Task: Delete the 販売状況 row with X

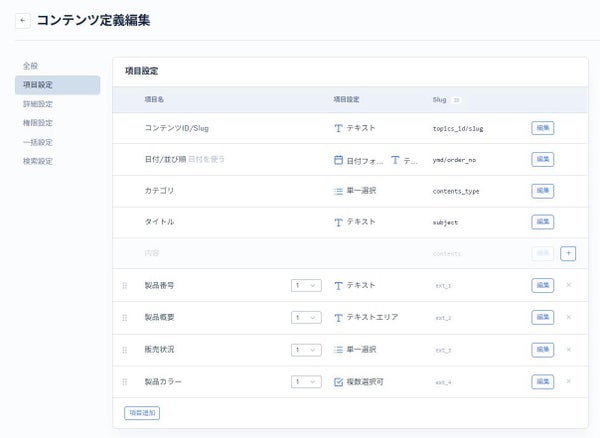Action: (569, 350)
